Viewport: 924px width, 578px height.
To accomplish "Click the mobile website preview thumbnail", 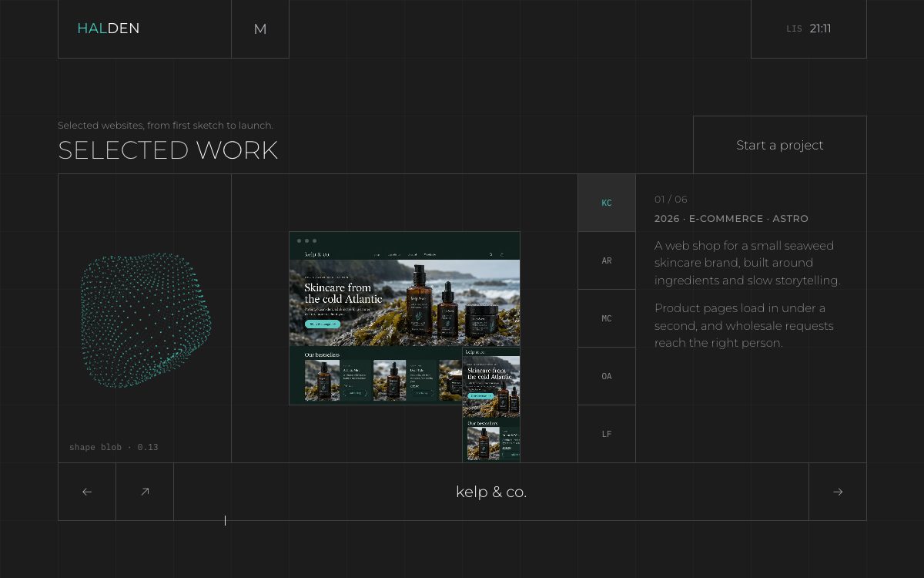I will (491, 405).
